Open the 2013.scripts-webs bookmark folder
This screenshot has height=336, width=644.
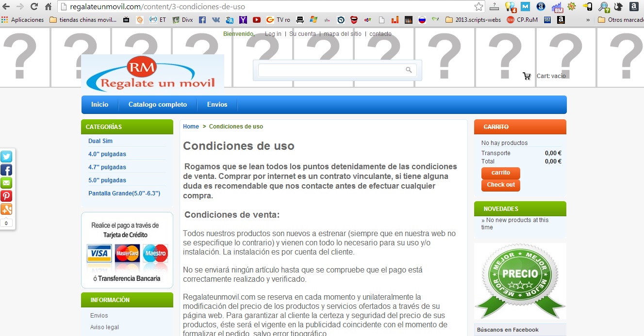click(473, 20)
